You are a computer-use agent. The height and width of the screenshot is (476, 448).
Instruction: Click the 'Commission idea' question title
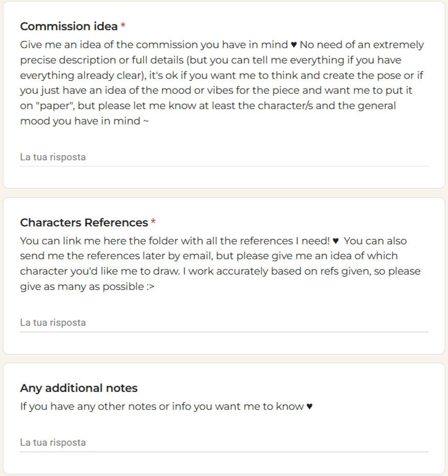click(69, 27)
